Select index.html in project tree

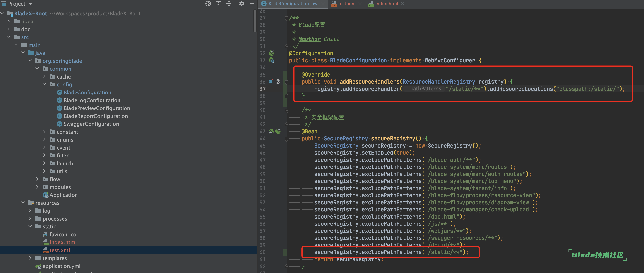point(63,242)
